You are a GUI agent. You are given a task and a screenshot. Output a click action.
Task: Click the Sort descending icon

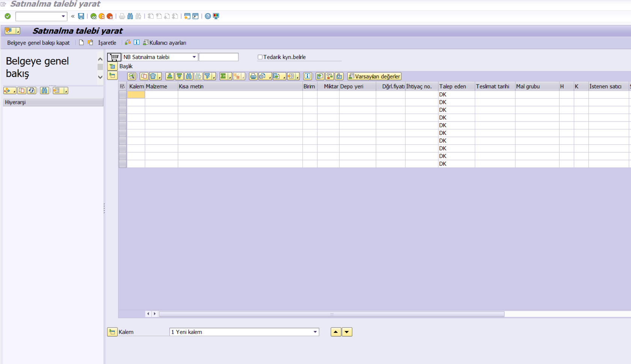179,76
